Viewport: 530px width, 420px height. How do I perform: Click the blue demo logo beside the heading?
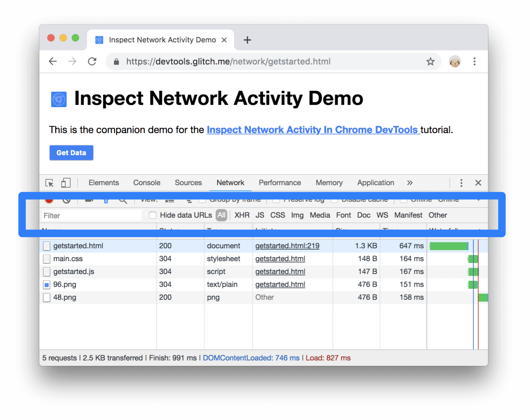(59, 100)
